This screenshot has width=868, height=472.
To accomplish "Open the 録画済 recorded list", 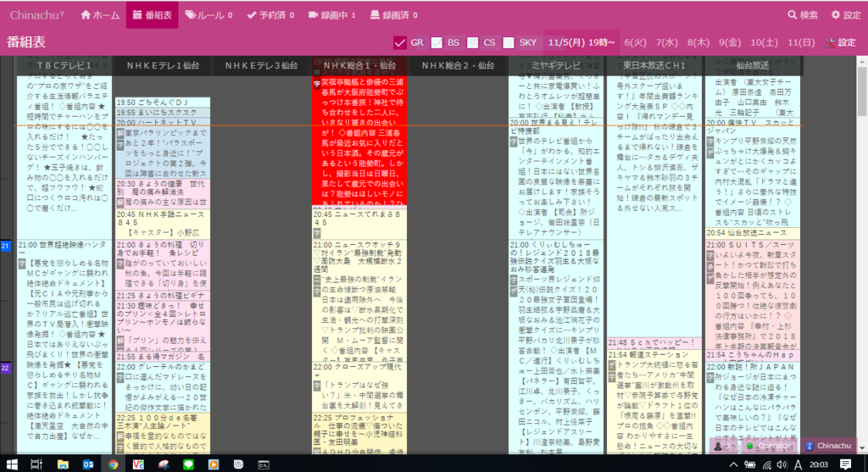I will [x=393, y=15].
